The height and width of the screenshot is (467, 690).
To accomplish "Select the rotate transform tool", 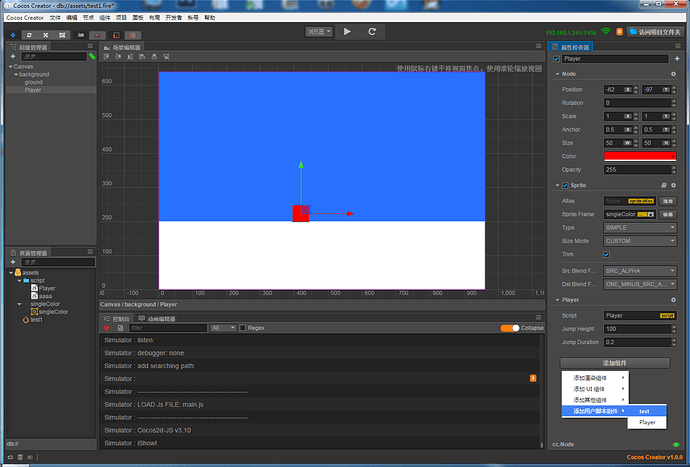I will 29,35.
